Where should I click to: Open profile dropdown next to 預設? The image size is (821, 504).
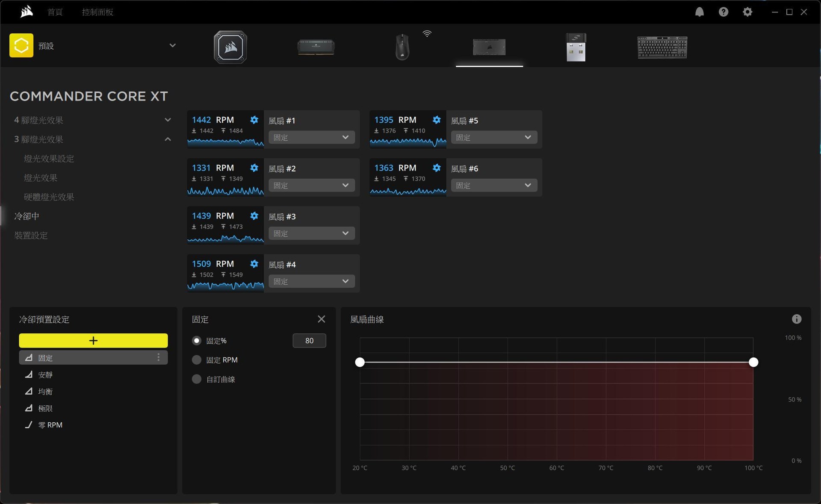(x=172, y=45)
